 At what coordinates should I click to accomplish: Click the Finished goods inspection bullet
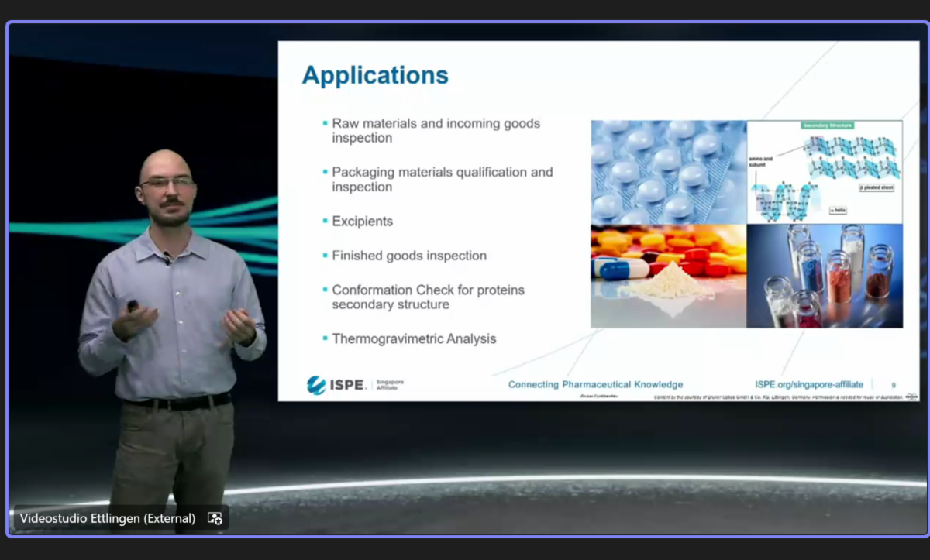[409, 256]
